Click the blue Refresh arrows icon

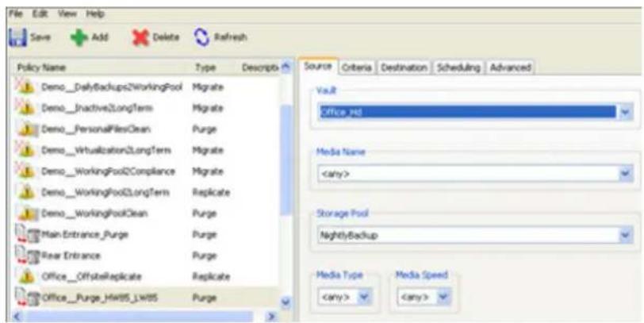click(x=201, y=37)
